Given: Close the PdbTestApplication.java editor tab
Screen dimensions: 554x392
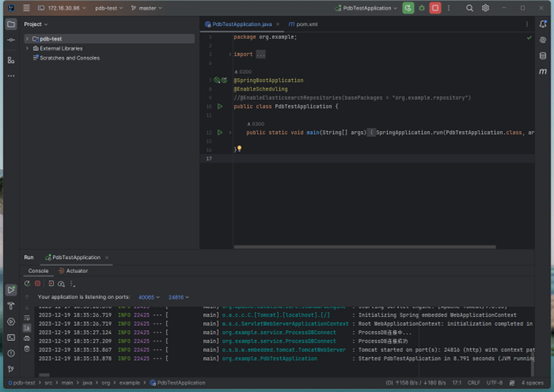Looking at the screenshot, I should coord(278,24).
